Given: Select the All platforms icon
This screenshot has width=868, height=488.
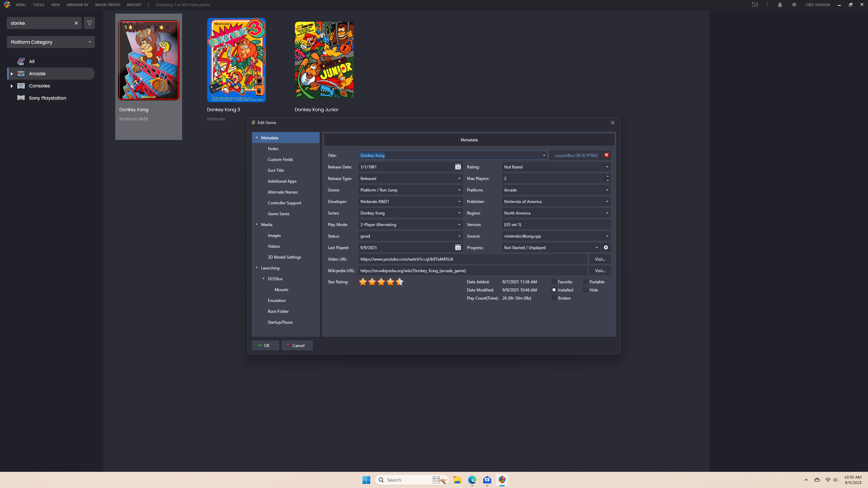Looking at the screenshot, I should click(x=21, y=61).
